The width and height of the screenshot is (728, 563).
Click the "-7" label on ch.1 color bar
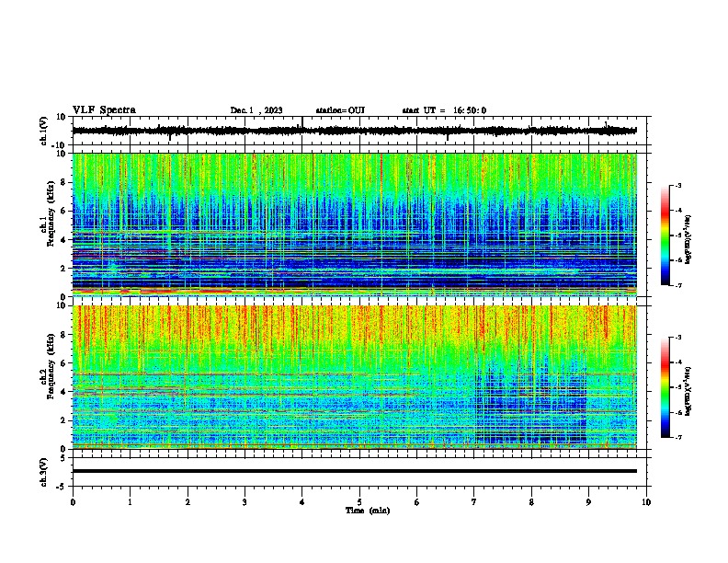coord(678,285)
